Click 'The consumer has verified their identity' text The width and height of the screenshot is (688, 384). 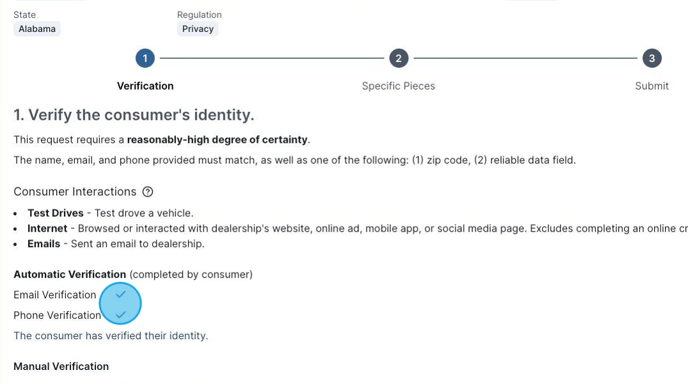pos(111,336)
